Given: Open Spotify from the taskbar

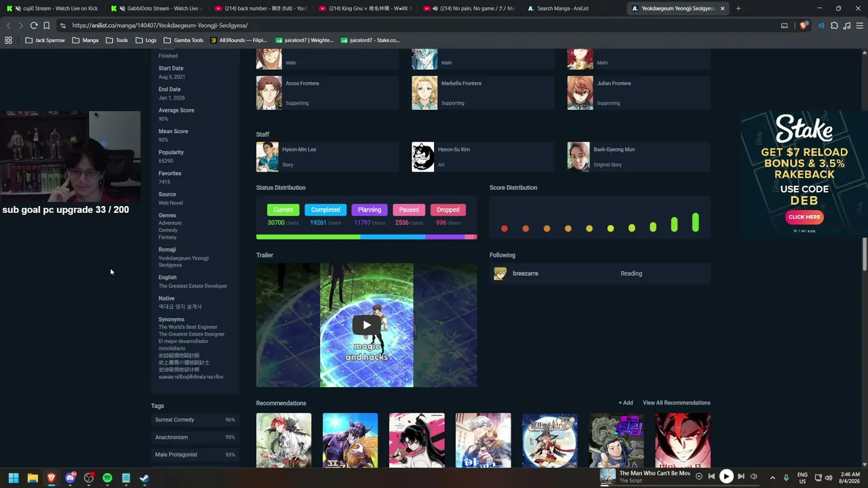Looking at the screenshot, I should tap(107, 478).
